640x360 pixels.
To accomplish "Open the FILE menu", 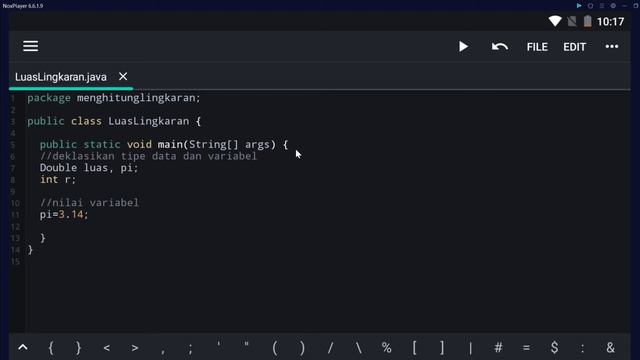I will coord(537,47).
